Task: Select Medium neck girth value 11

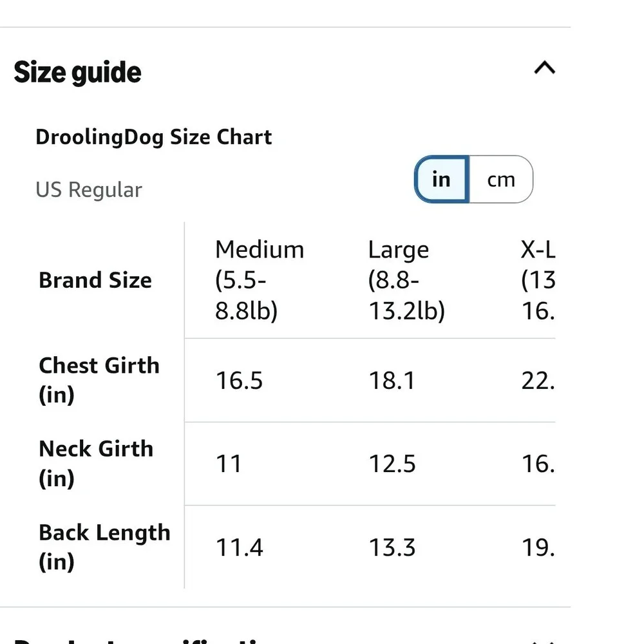Action: tap(229, 464)
